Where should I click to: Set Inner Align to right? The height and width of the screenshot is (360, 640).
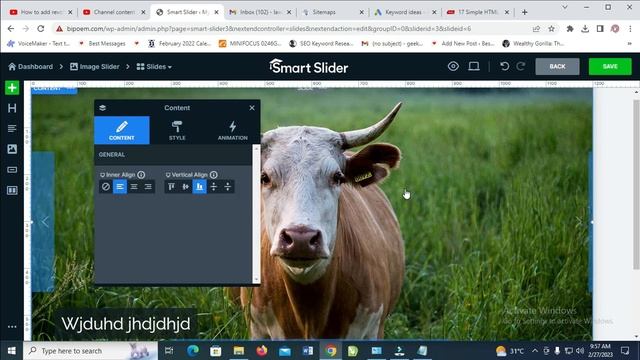tap(148, 187)
